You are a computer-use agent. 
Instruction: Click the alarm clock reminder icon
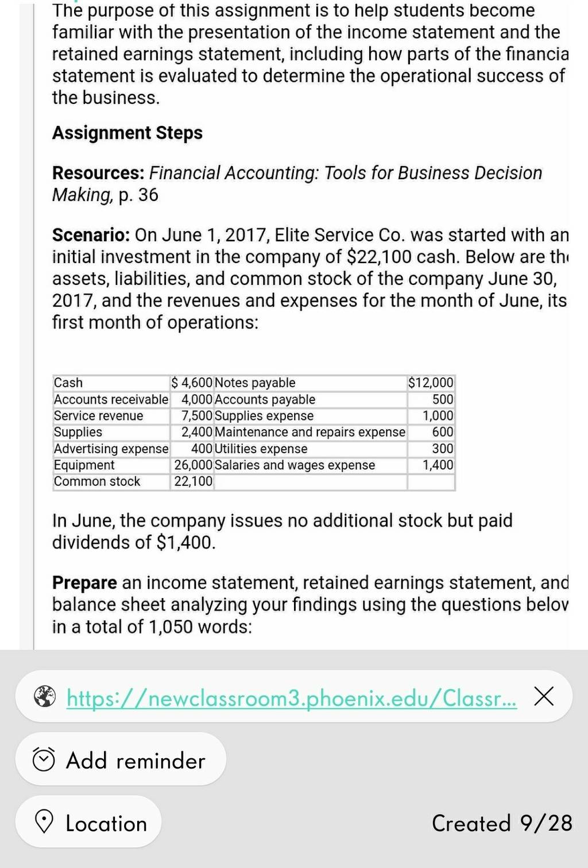[x=44, y=760]
